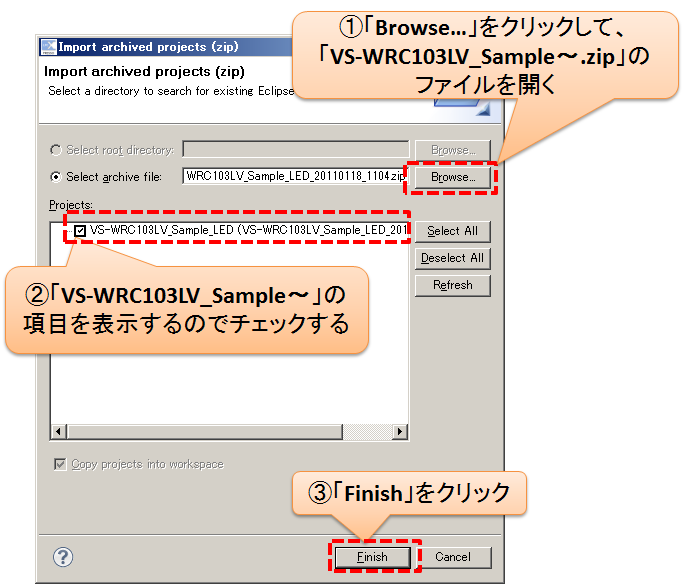Toggle 'Copy projects into workspace' checkbox
684x584 pixels.
coord(60,464)
